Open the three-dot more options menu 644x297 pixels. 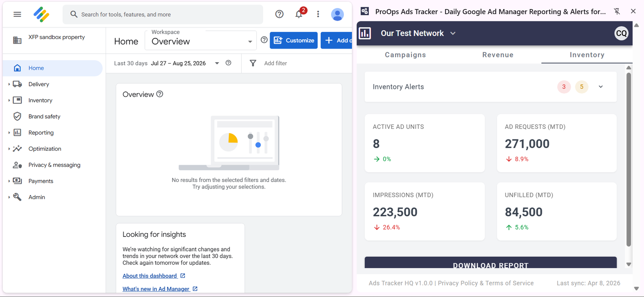pyautogui.click(x=318, y=14)
